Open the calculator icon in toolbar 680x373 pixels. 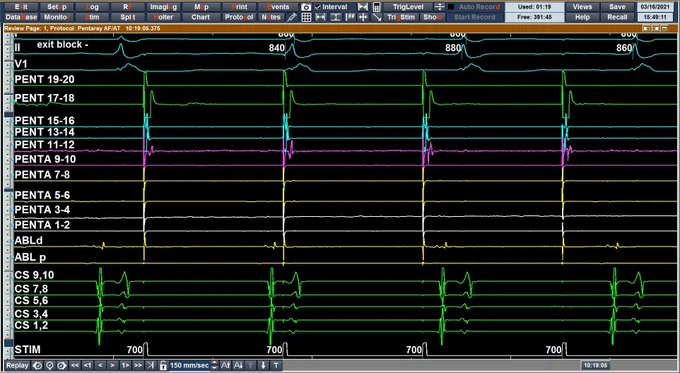[376, 7]
